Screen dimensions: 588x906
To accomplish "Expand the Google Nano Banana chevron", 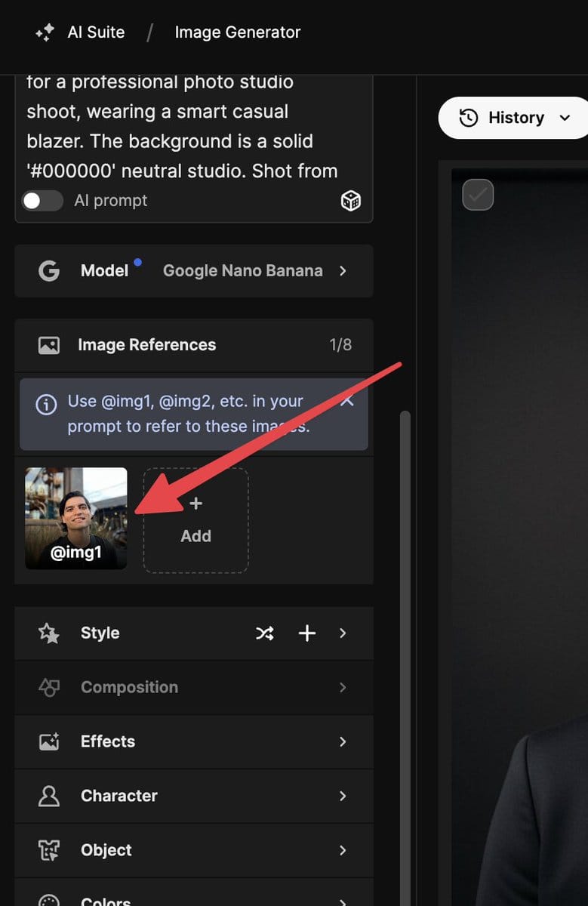I will point(343,270).
